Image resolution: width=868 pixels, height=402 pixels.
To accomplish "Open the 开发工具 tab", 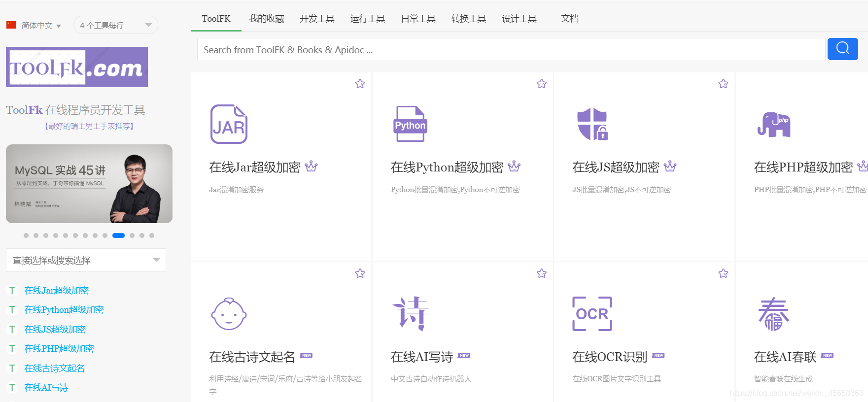I will pos(317,19).
